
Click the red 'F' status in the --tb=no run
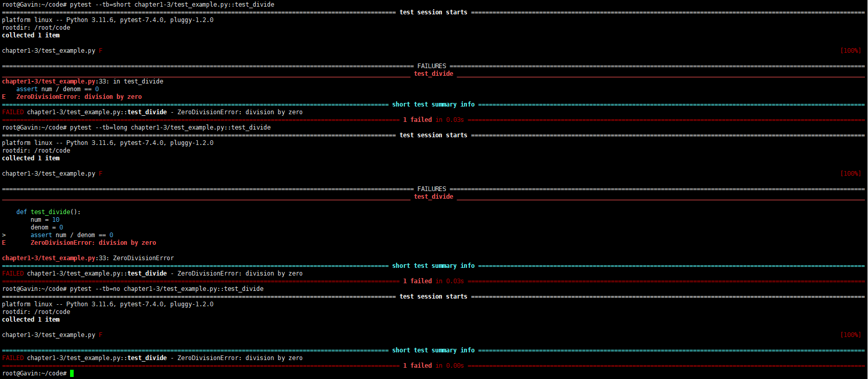point(101,335)
